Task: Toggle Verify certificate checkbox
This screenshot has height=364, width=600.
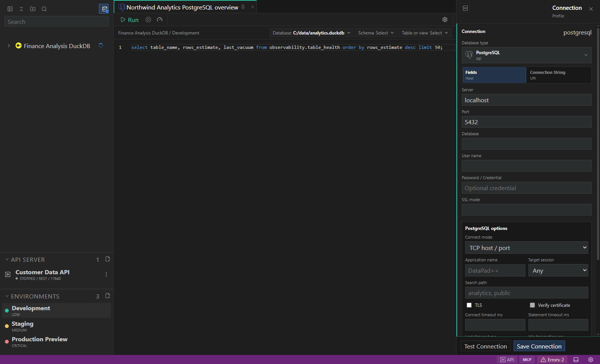Action: point(532,305)
